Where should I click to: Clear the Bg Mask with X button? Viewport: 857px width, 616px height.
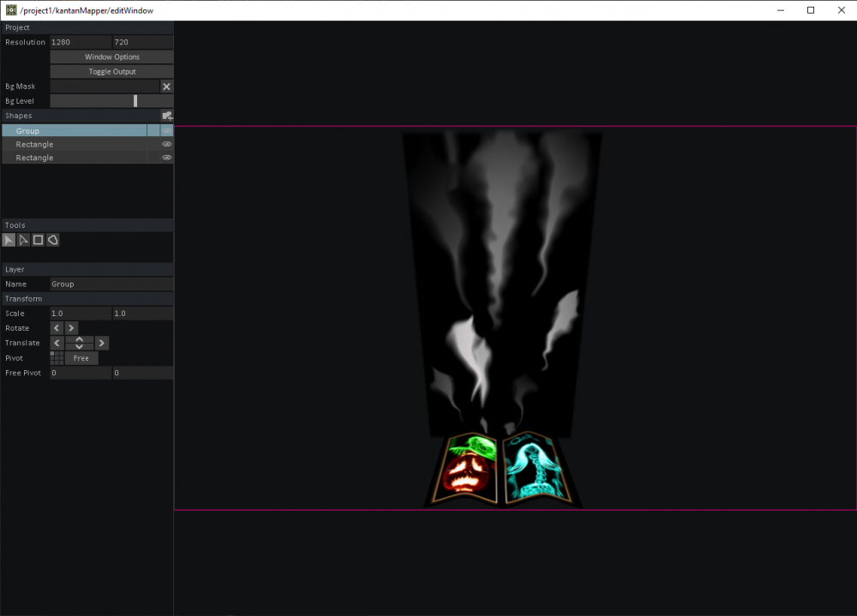click(x=167, y=87)
